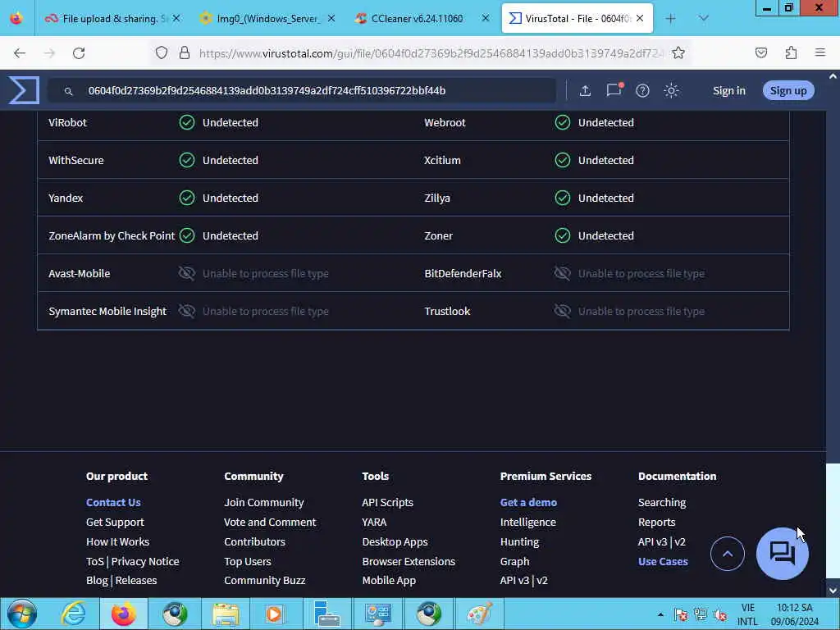Close the File upload & sharing tab
Screen dimensions: 840x630
point(176,19)
